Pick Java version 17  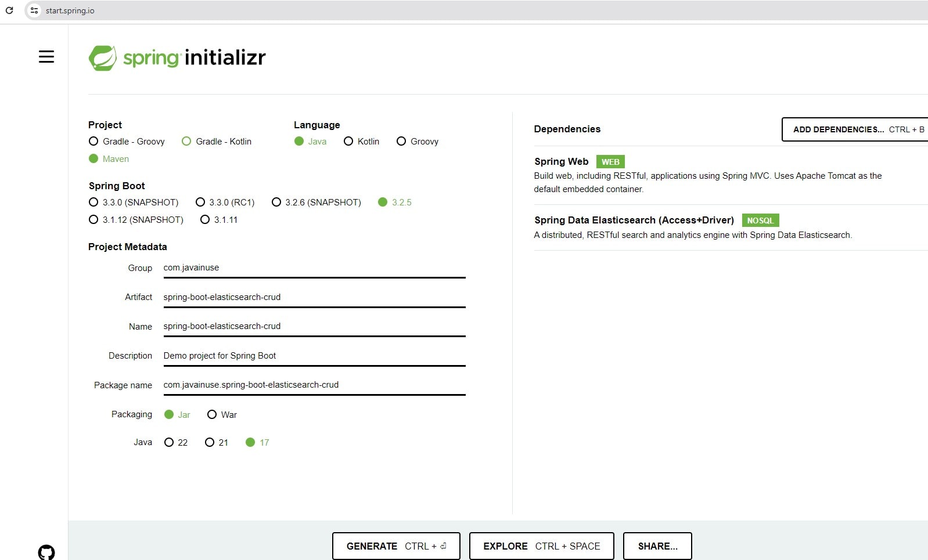(257, 443)
